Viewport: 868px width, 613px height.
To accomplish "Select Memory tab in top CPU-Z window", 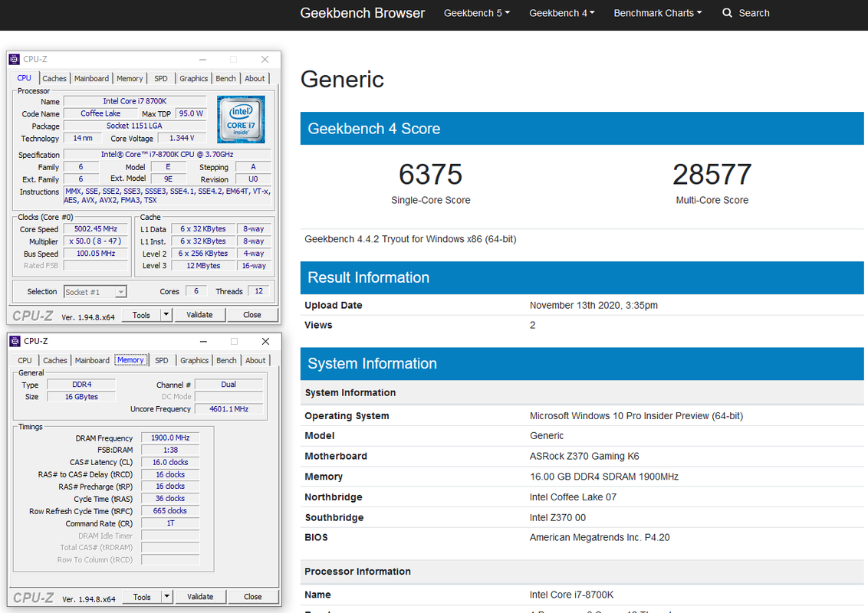I will click(x=130, y=79).
